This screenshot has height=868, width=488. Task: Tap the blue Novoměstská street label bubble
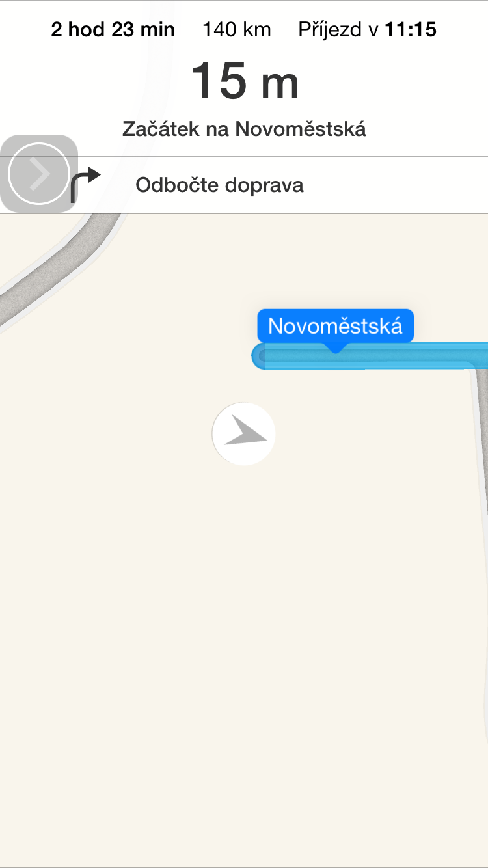click(x=335, y=325)
